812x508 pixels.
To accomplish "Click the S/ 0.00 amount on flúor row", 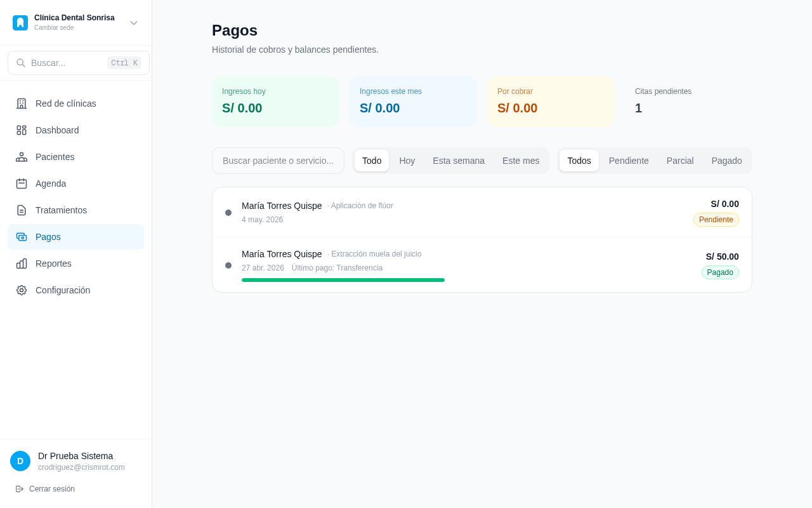I will tap(725, 204).
